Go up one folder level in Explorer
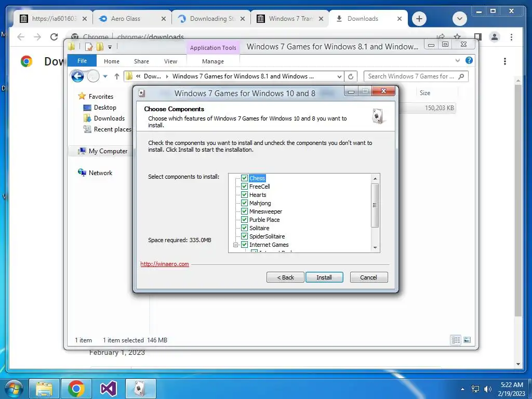Image resolution: width=532 pixels, height=399 pixels. 117,76
